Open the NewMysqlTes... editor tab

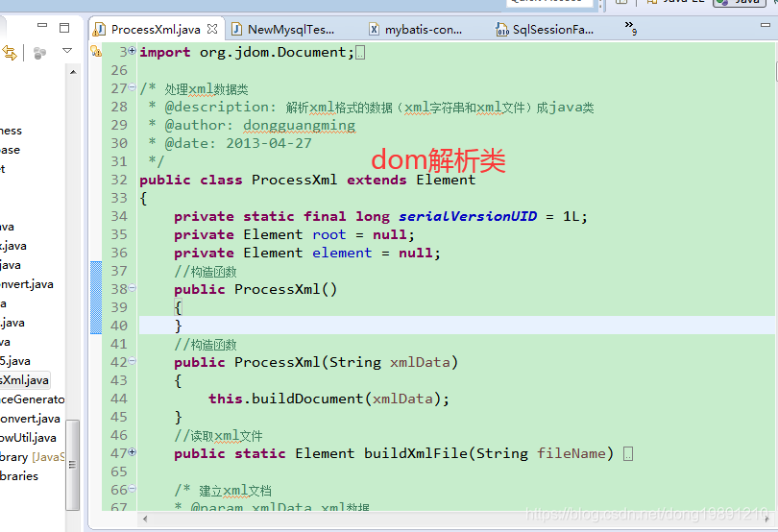pyautogui.click(x=291, y=29)
